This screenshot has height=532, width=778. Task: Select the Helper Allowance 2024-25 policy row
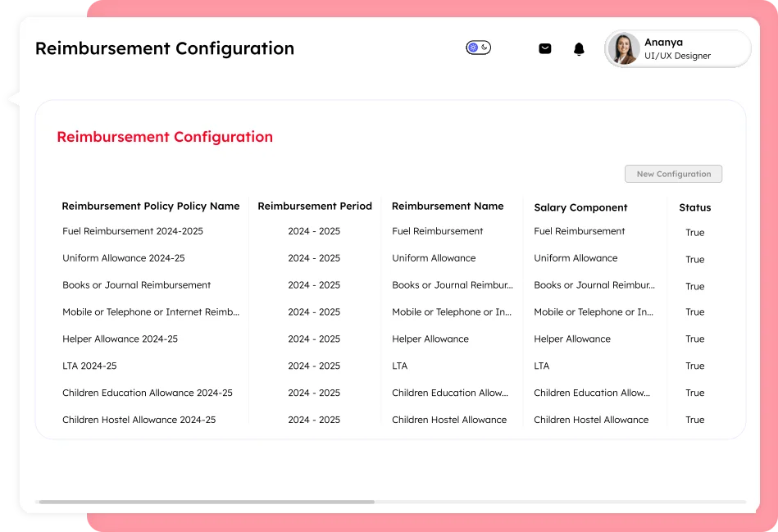point(120,339)
